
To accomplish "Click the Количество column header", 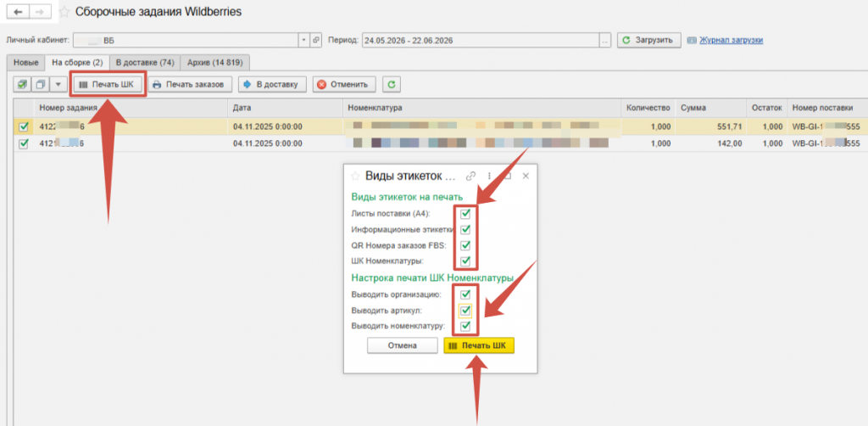I will click(648, 108).
